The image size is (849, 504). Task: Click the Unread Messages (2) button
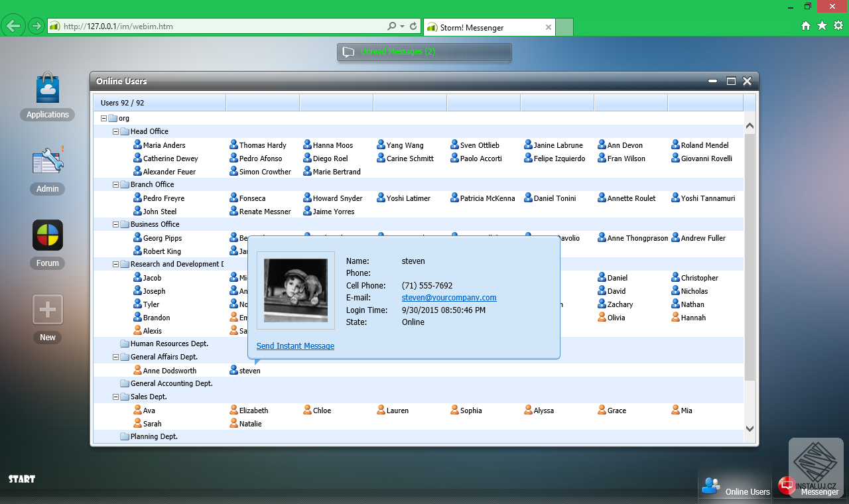tap(423, 52)
